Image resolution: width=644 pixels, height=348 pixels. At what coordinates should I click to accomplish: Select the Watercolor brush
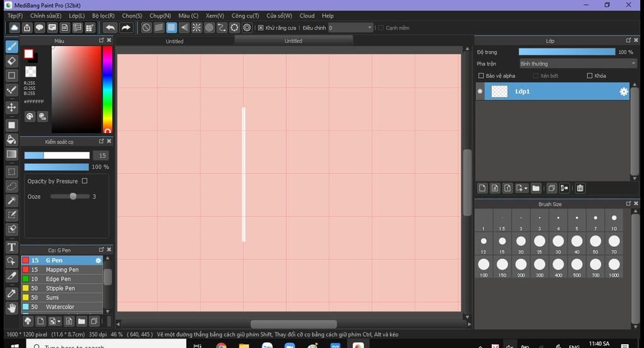[x=62, y=307]
